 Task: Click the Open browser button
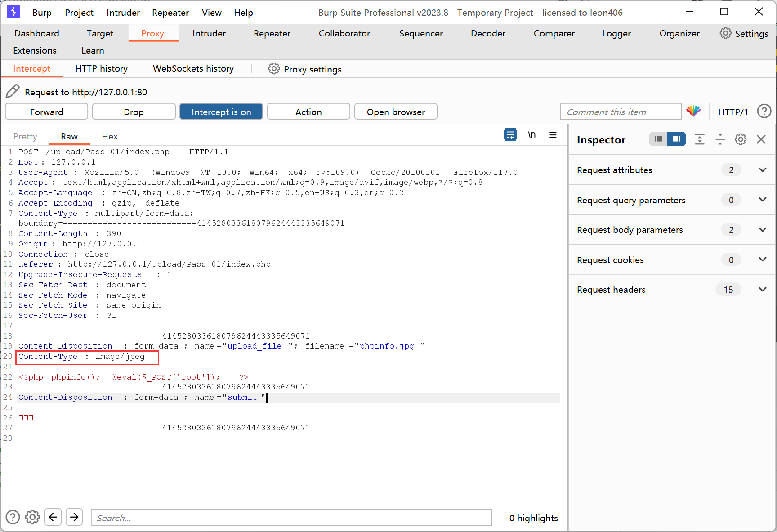(396, 112)
